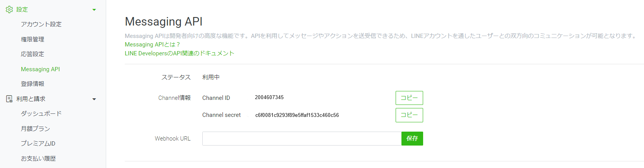The height and width of the screenshot is (168, 644).
Task: Open the LINE Developers API documentation link
Action: [x=179, y=53]
